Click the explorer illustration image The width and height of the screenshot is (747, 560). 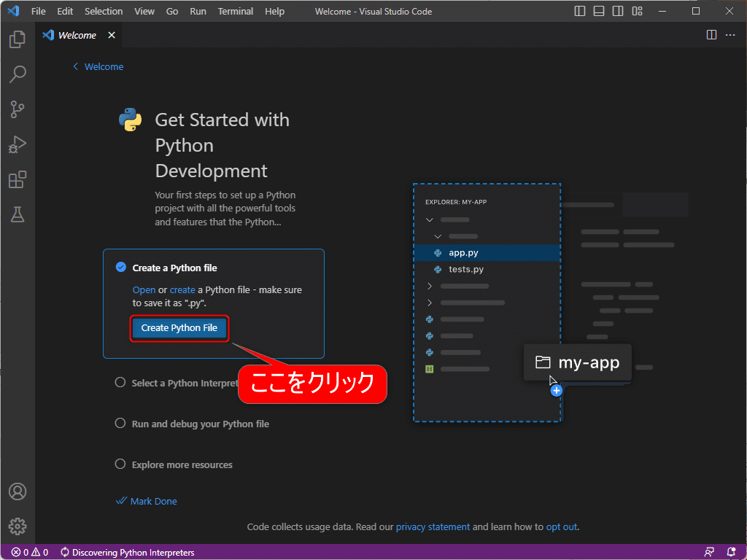tap(550, 303)
